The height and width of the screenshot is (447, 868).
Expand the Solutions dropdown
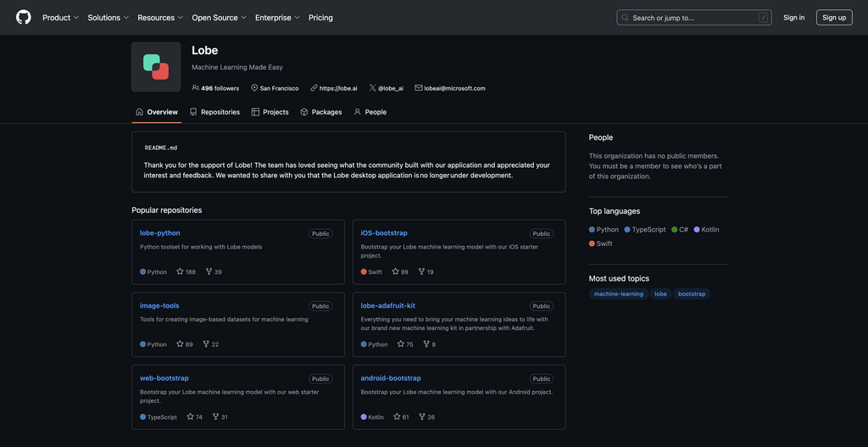point(108,18)
